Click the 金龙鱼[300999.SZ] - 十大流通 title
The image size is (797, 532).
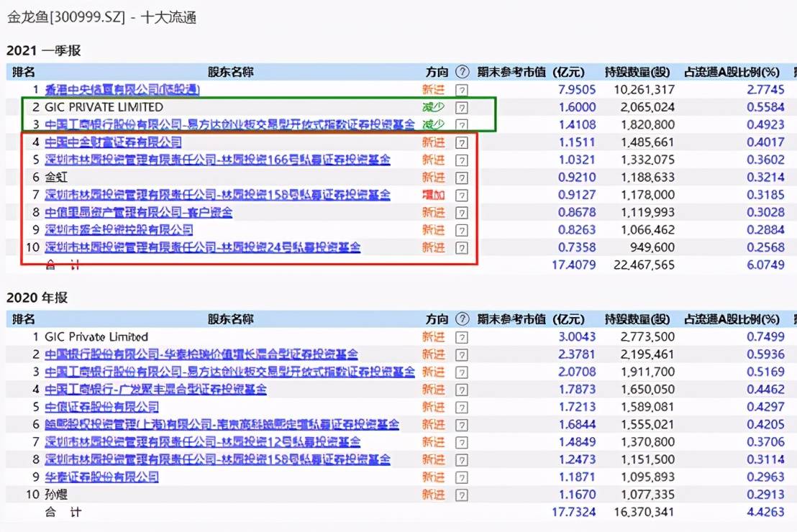[x=101, y=17]
